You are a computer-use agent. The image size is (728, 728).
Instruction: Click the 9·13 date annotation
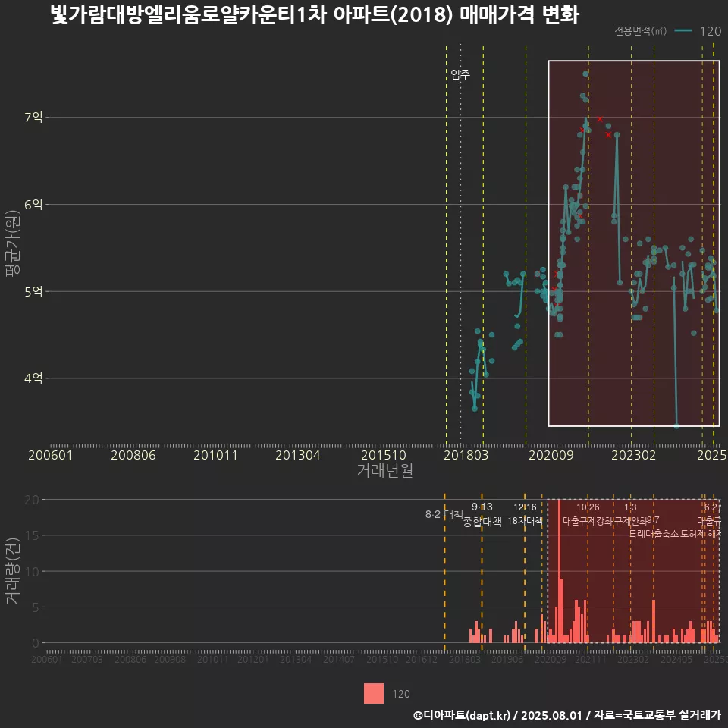click(x=482, y=507)
